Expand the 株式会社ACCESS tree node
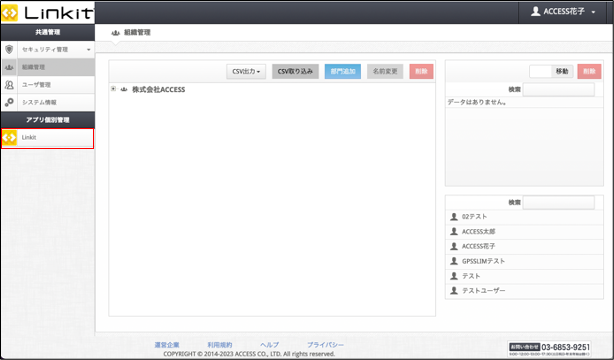Screen dimensions: 614x360 click(113, 89)
